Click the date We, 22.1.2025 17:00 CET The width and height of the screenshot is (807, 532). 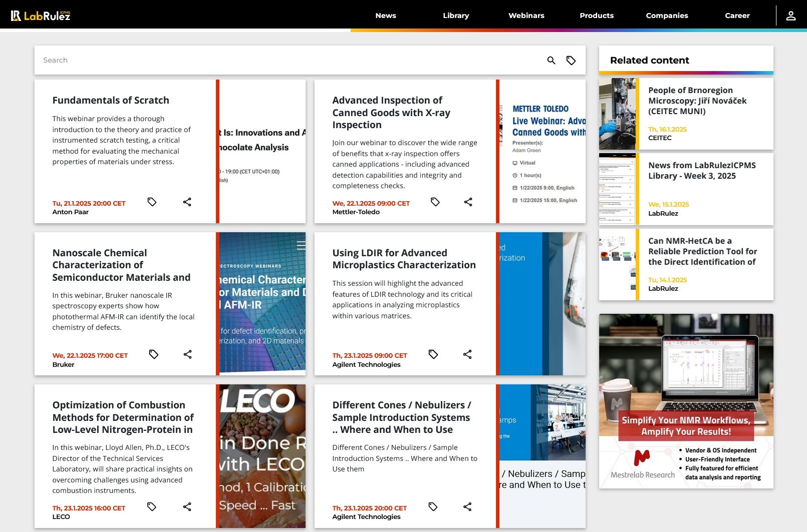click(90, 356)
